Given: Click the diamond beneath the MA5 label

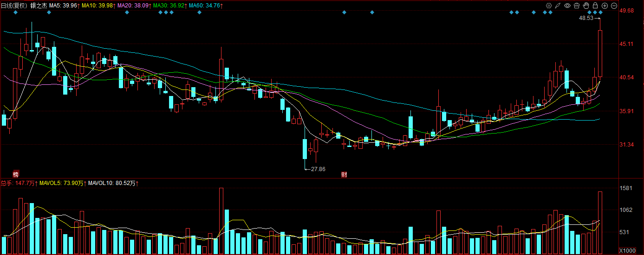Looking at the screenshot, I should (49, 13).
